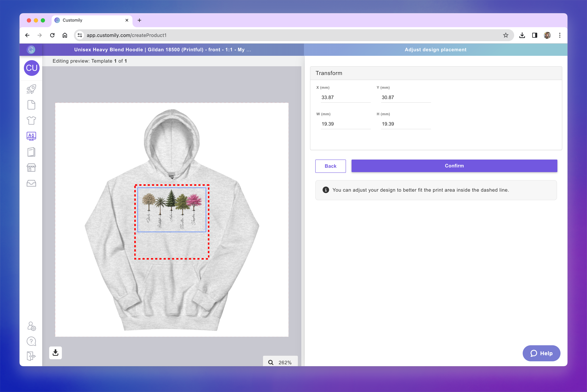587x392 pixels.
Task: Click the book icon in sidebar
Action: click(31, 152)
